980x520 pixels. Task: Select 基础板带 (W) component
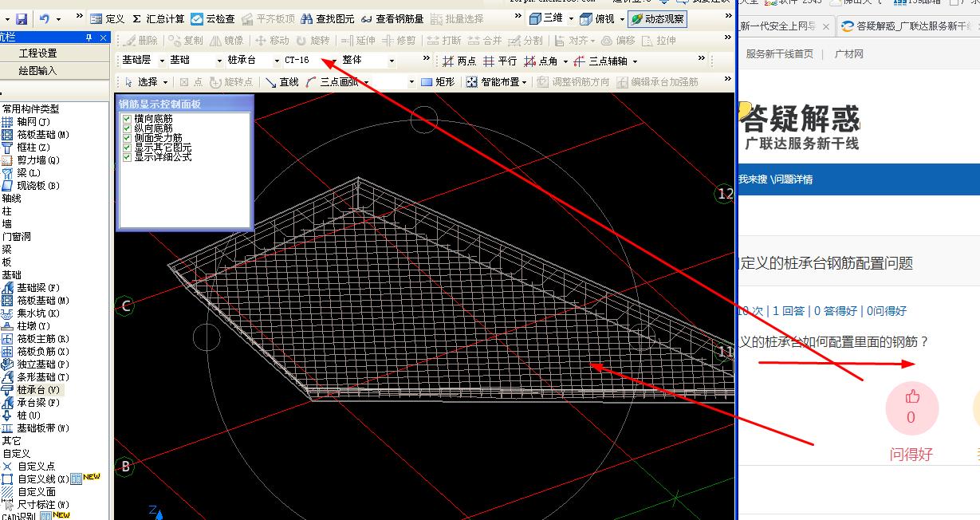pos(36,427)
